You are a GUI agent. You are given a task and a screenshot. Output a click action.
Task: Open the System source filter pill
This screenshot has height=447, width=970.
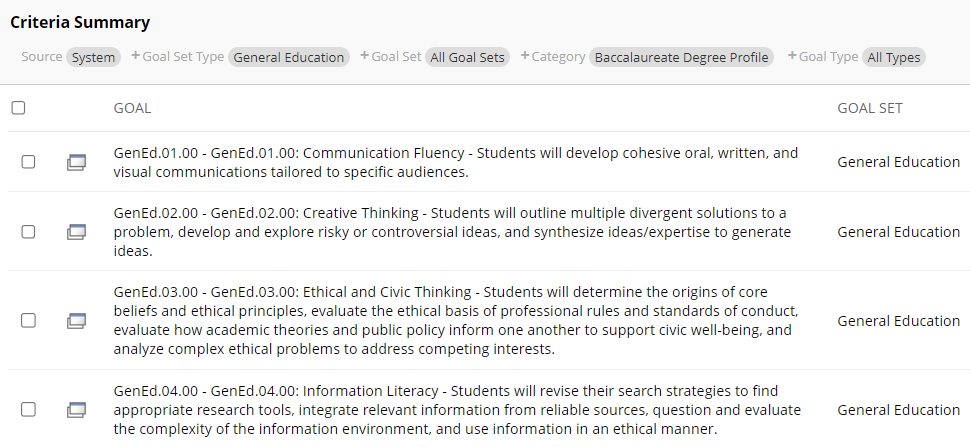(x=93, y=57)
